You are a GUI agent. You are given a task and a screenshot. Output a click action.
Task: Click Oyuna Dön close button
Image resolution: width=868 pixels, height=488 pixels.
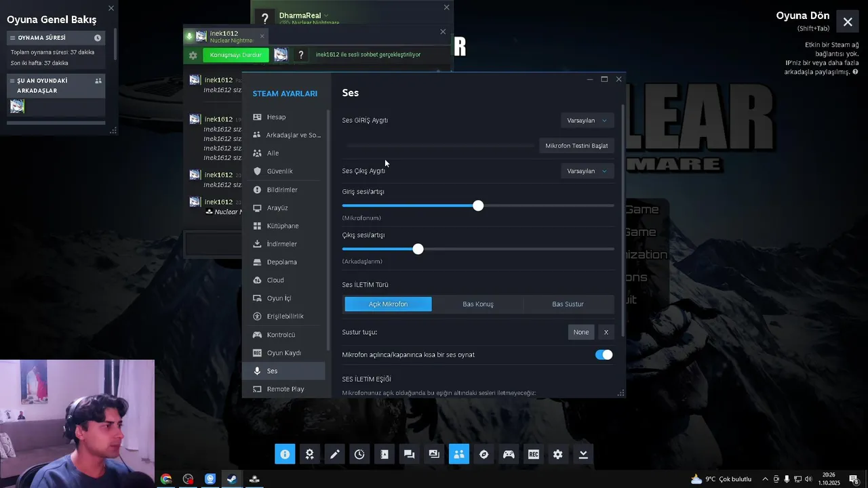coord(848,22)
